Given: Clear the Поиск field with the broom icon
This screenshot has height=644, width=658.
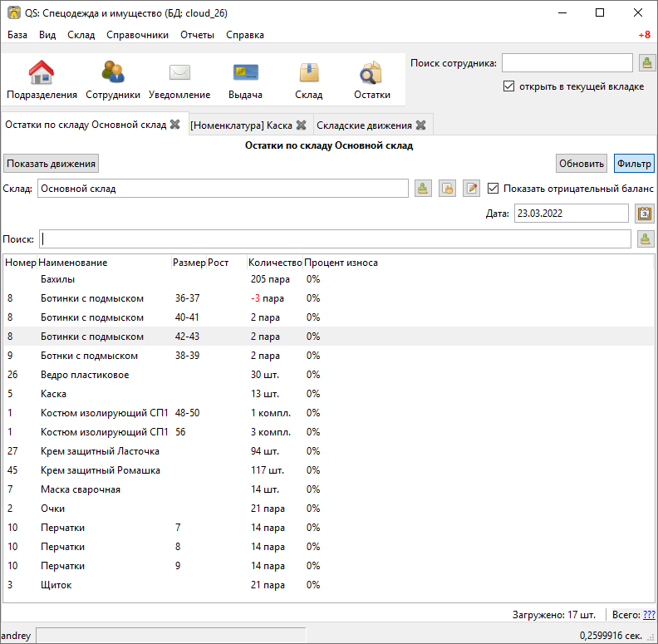Looking at the screenshot, I should [x=646, y=238].
